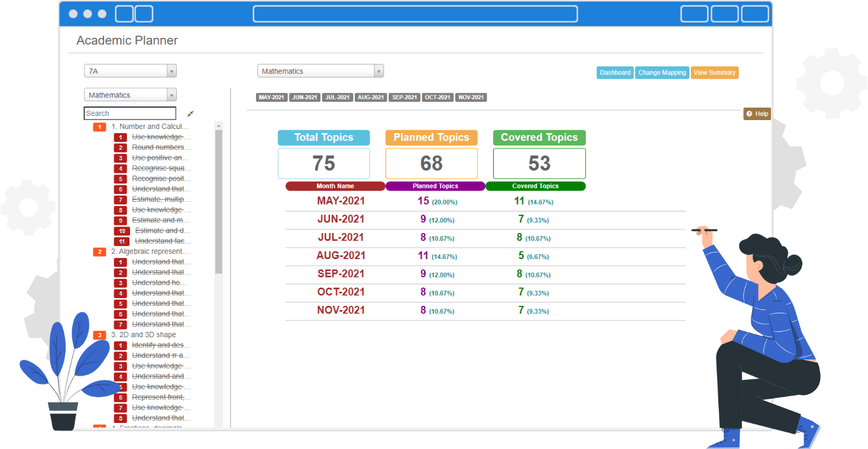Open Change Mapping
Viewport: 868px width, 449px height.
(662, 72)
